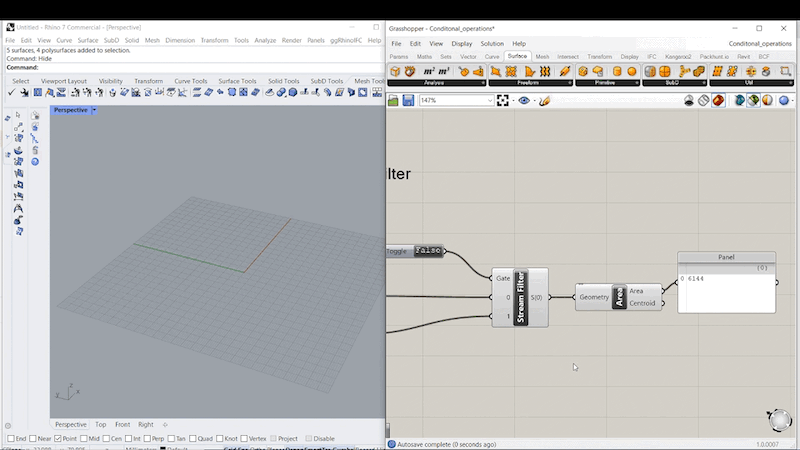
Task: Enable Int osnap checkbox
Action: tap(129, 438)
